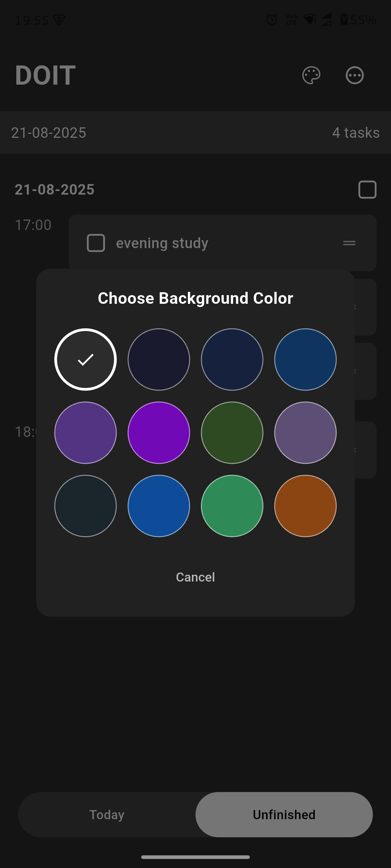Switch to the Today tab

[107, 814]
